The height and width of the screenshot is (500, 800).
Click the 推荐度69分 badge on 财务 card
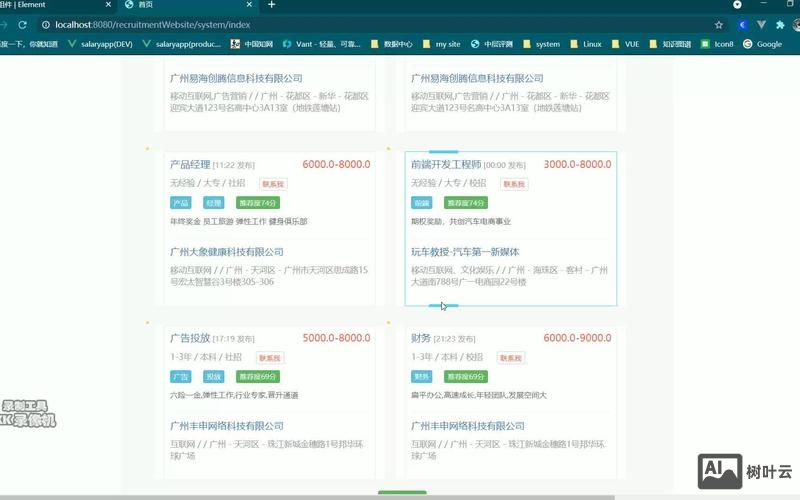click(x=466, y=377)
